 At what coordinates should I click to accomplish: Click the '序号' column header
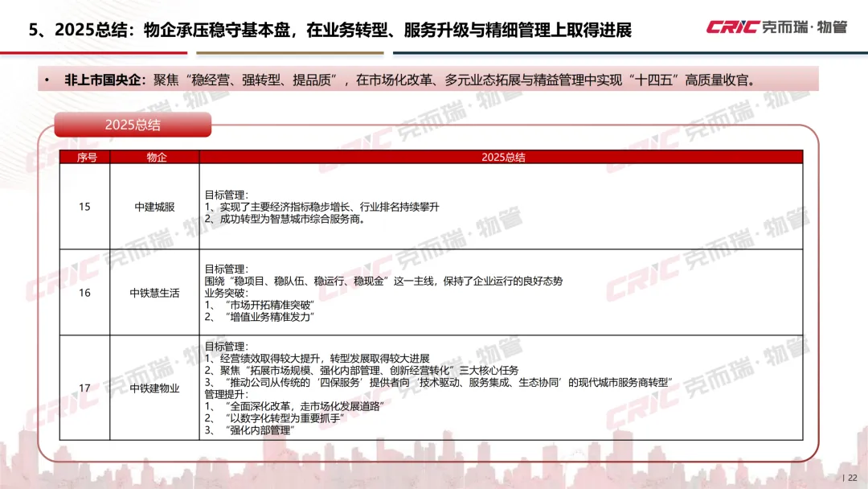tap(86, 158)
